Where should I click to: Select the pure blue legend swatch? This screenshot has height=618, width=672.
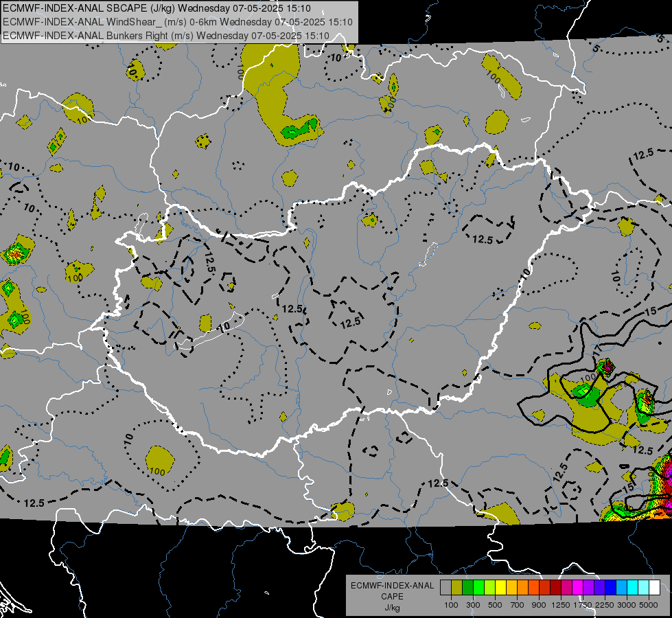coord(610,588)
